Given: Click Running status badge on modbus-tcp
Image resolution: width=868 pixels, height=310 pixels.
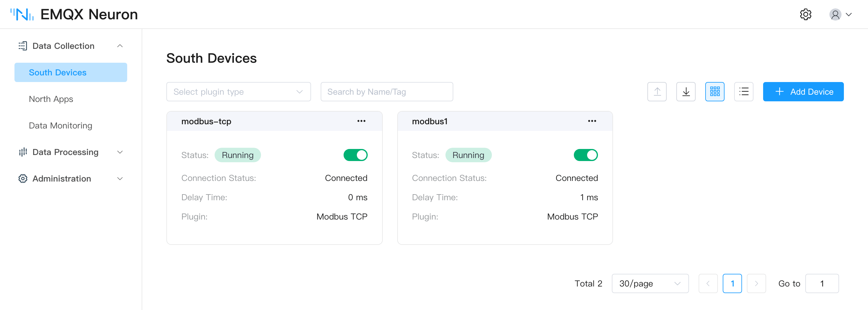Looking at the screenshot, I should click(x=237, y=155).
